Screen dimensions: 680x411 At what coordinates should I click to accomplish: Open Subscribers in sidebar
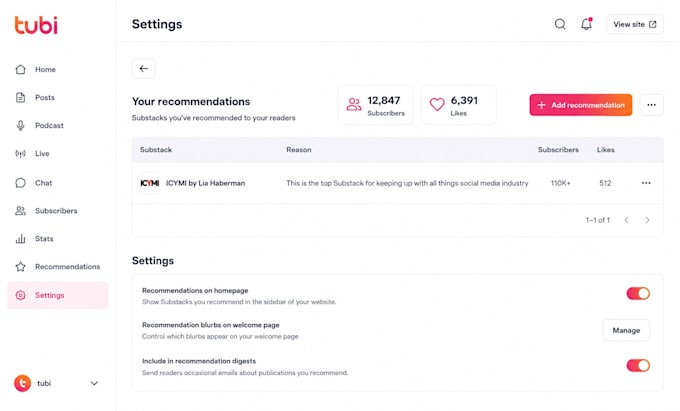pos(58,211)
